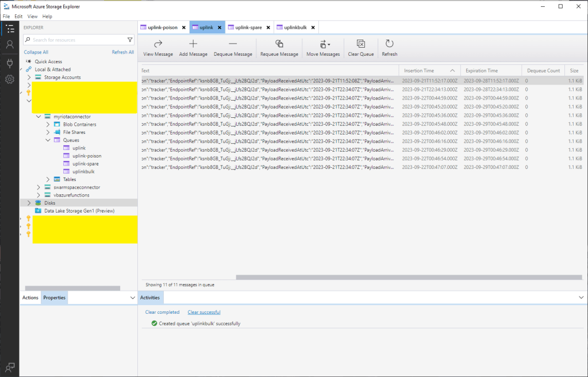The width and height of the screenshot is (588, 377).
Task: Open the settings gear in sidebar
Action: click(x=10, y=79)
